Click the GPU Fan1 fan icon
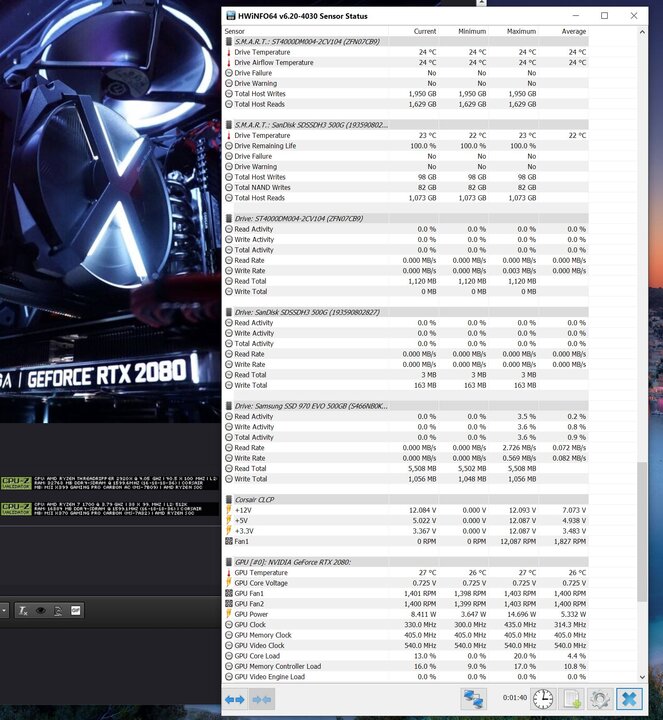663x720 pixels. [x=229, y=593]
